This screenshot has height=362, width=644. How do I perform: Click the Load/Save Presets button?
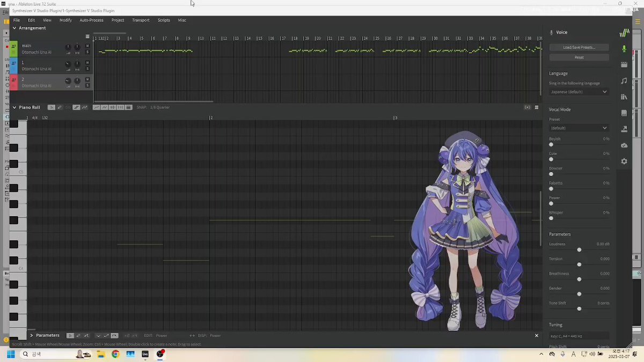pos(579,47)
